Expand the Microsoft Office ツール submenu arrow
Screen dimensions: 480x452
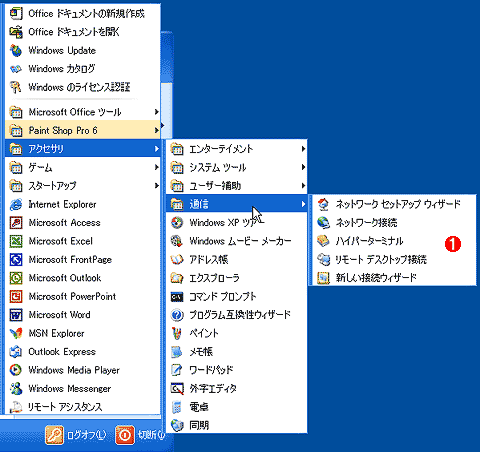point(156,112)
